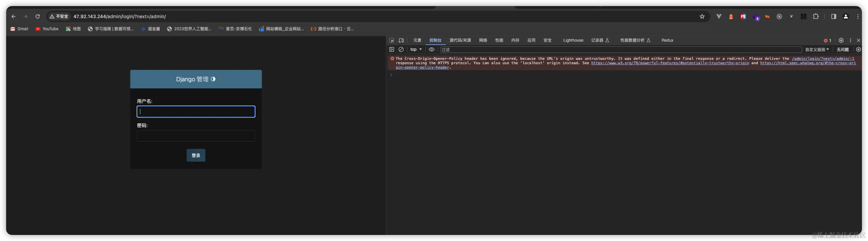Image resolution: width=868 pixels, height=241 pixels.
Task: Click the 过滤 console filter field
Action: [x=621, y=50]
